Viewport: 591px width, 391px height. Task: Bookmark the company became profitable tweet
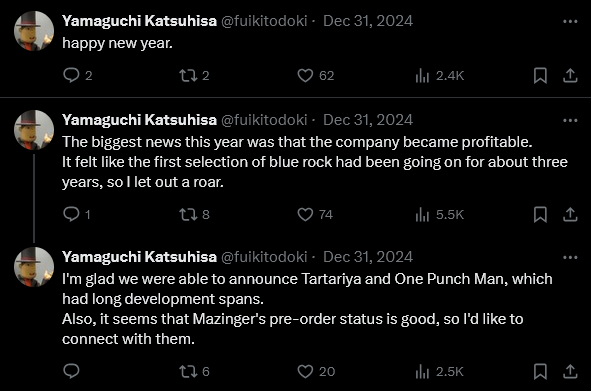pyautogui.click(x=540, y=214)
